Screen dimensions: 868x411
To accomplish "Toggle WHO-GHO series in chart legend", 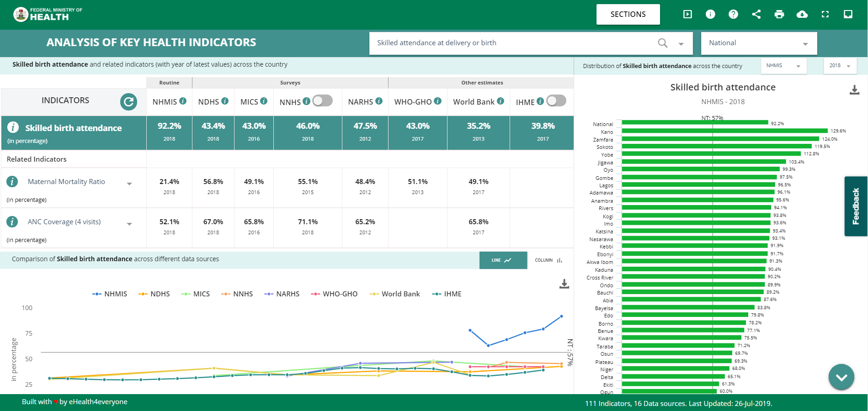I will 334,294.
